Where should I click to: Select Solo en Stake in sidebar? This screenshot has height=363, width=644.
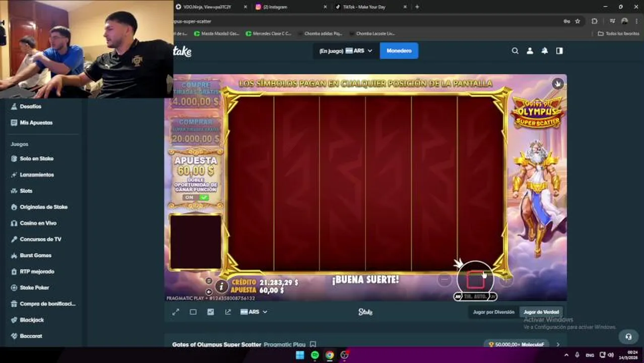click(36, 158)
